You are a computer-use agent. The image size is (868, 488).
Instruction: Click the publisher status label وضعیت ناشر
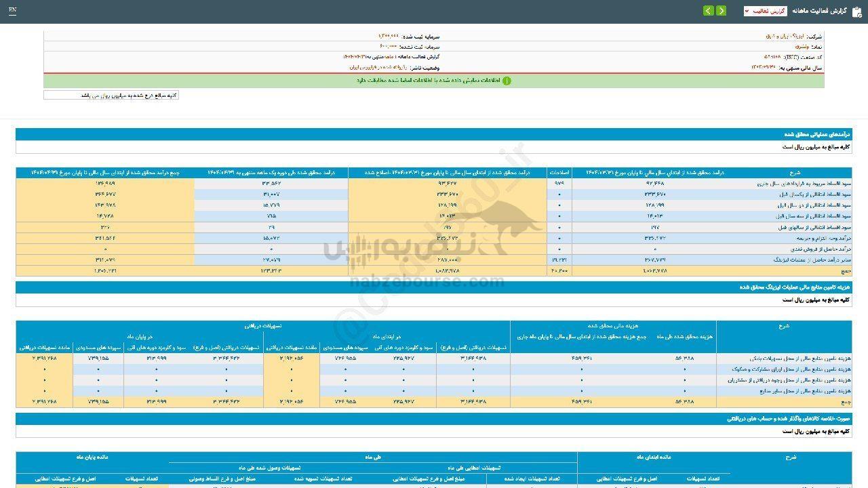[x=426, y=67]
